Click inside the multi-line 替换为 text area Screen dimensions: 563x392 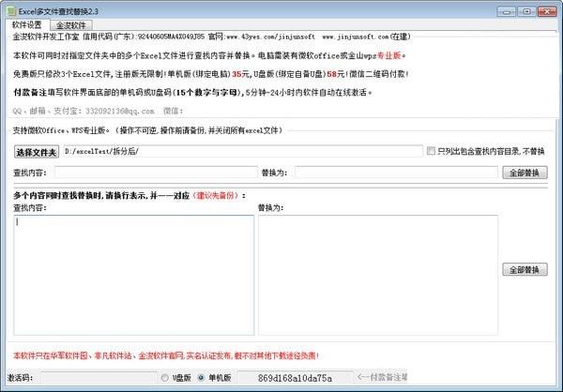click(378, 276)
